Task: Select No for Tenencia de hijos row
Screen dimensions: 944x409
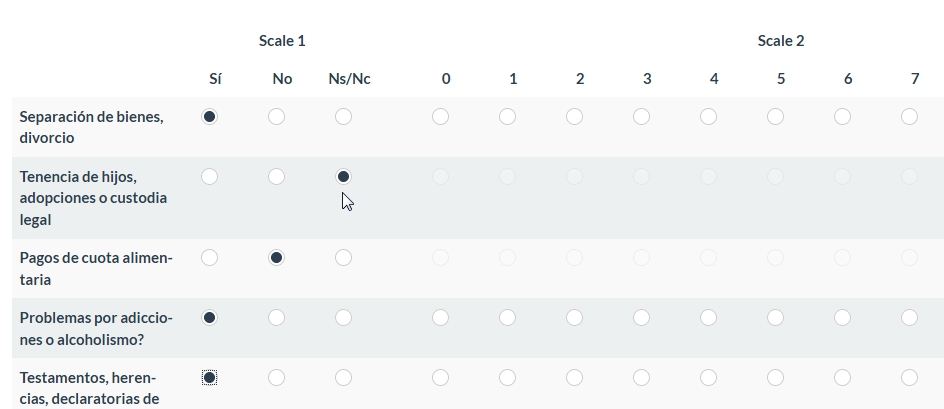Action: 276,177
